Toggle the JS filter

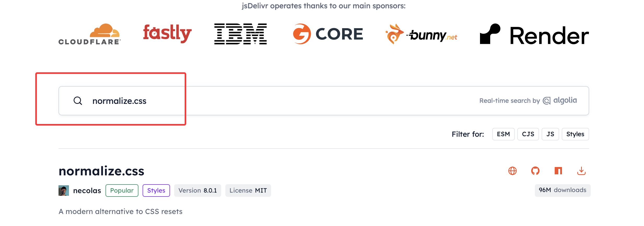[x=550, y=134]
